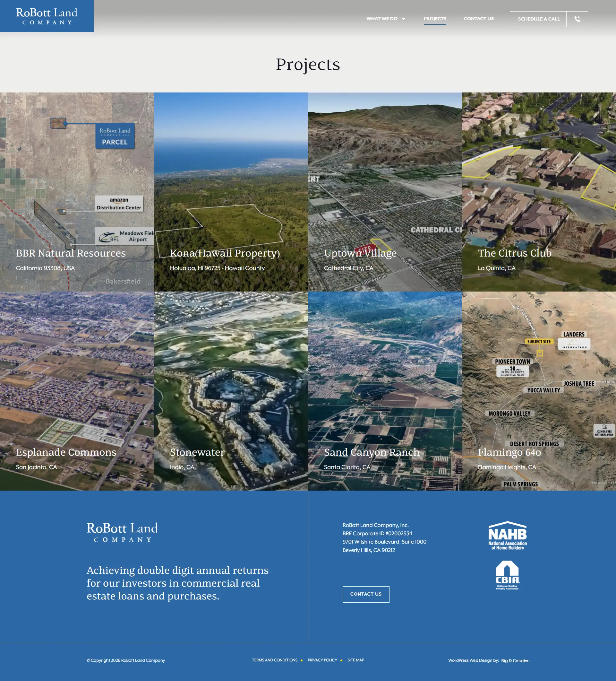
Task: Click the RoBott Land Company header logo
Action: pos(47,16)
